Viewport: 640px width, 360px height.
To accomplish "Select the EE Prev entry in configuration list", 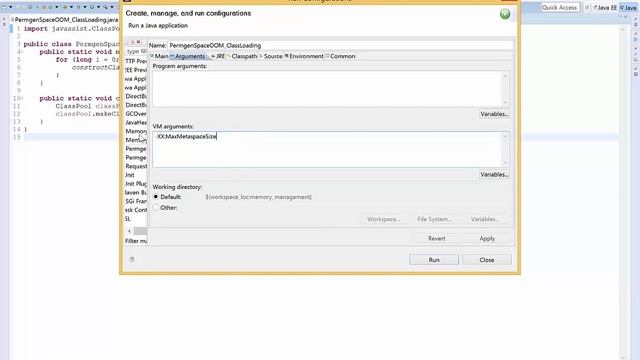I will point(136,70).
